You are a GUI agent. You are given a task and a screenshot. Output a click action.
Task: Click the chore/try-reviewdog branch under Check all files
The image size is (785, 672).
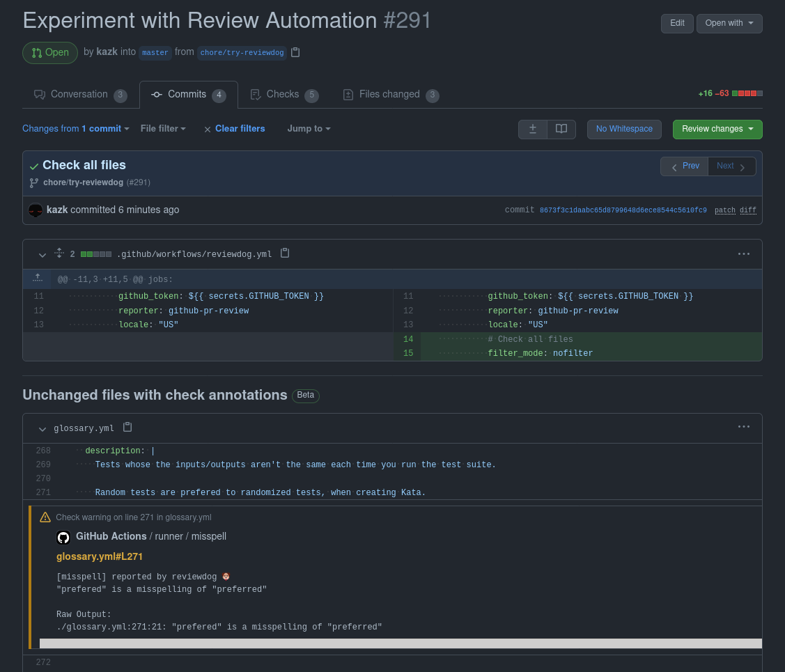pos(83,182)
